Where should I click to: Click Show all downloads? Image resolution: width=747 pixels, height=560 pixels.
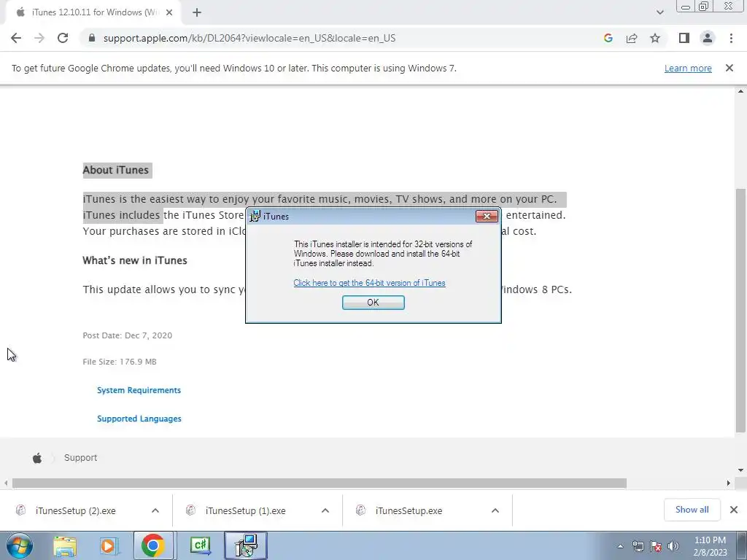pos(692,510)
